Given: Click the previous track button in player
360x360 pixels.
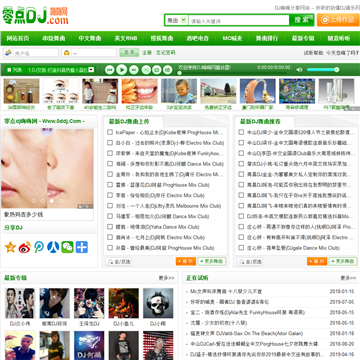Looking at the screenshot, I should point(110,70).
